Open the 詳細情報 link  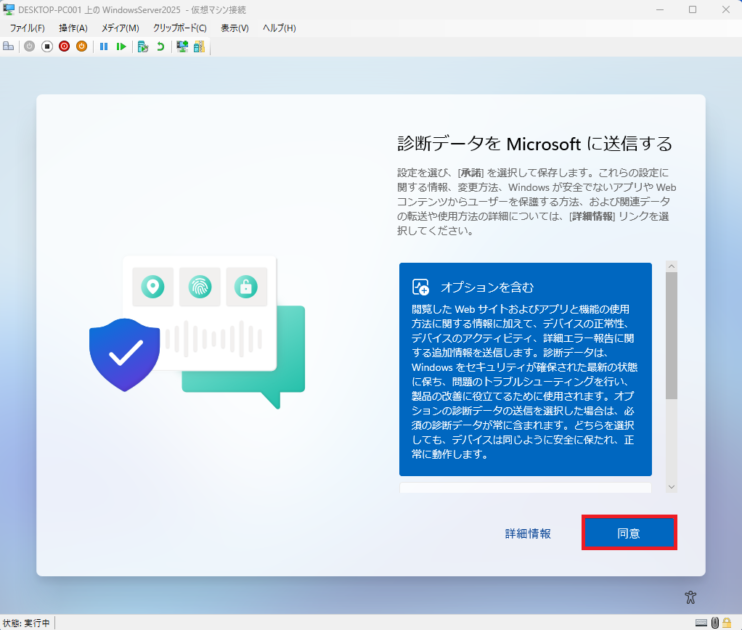click(x=528, y=533)
